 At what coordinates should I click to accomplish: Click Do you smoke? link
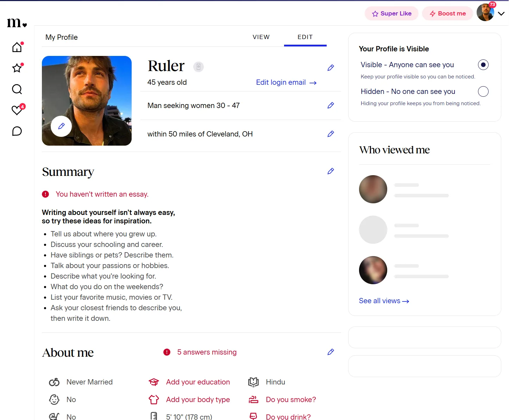coord(291,400)
